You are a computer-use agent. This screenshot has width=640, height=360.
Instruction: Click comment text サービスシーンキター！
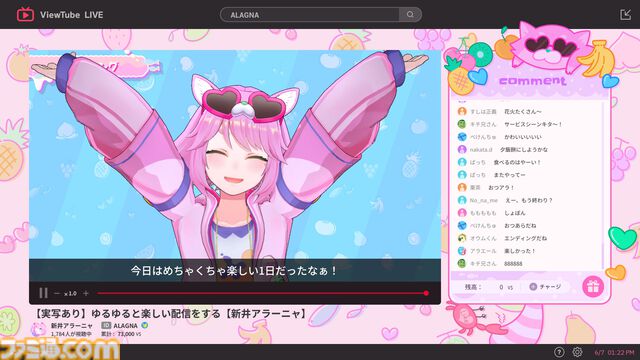(533, 124)
